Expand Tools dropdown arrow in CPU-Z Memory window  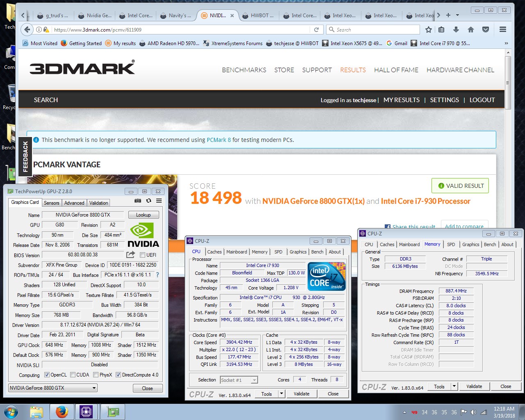(x=454, y=386)
